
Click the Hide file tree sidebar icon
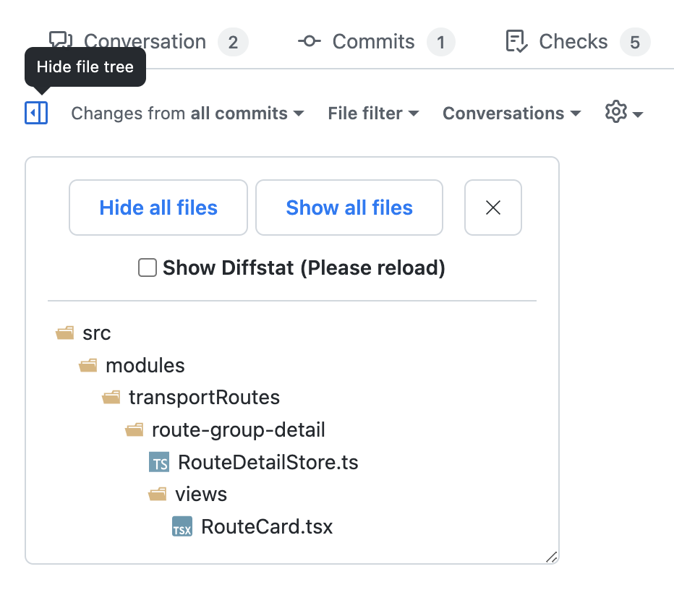point(36,113)
